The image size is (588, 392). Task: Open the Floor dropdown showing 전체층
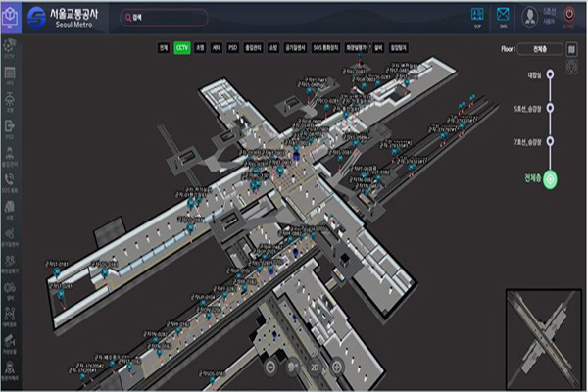pos(540,47)
